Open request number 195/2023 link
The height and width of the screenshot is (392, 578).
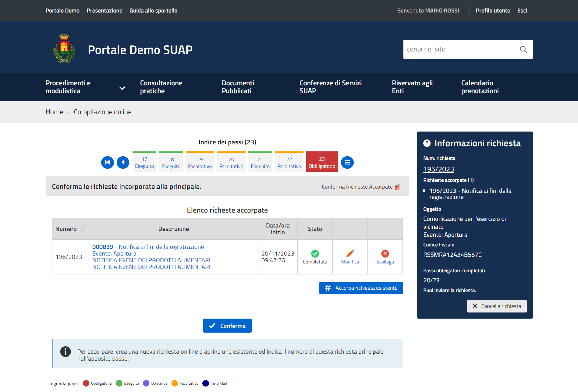(438, 169)
